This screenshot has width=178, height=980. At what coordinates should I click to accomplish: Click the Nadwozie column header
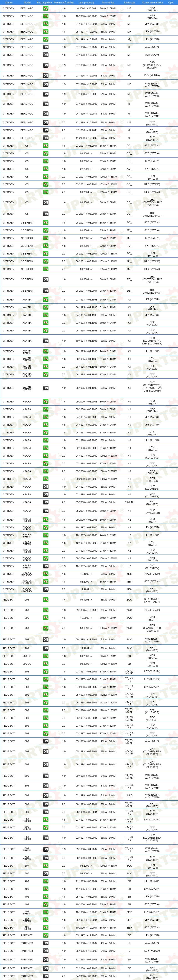pyautogui.click(x=129, y=2)
